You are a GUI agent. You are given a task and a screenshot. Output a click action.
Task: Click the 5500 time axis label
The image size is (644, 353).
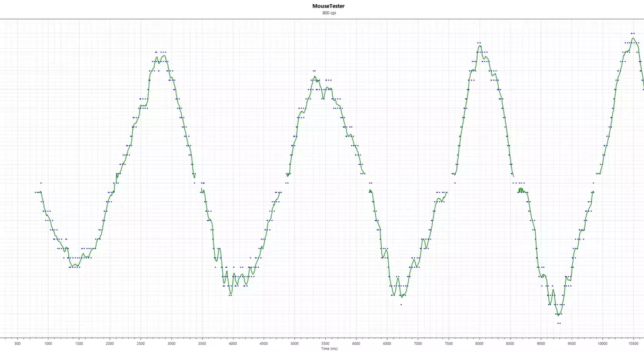pos(325,344)
